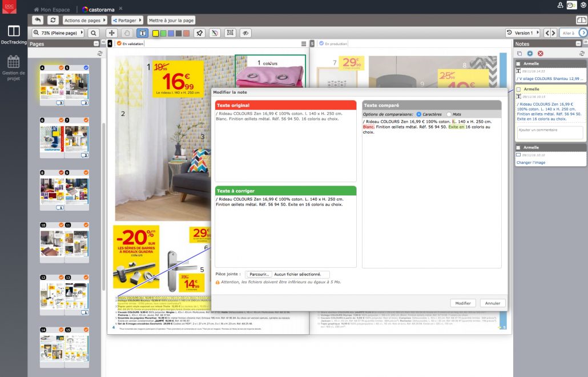Click the refresh page icon in top toolbar
The image size is (588, 377).
(x=53, y=20)
